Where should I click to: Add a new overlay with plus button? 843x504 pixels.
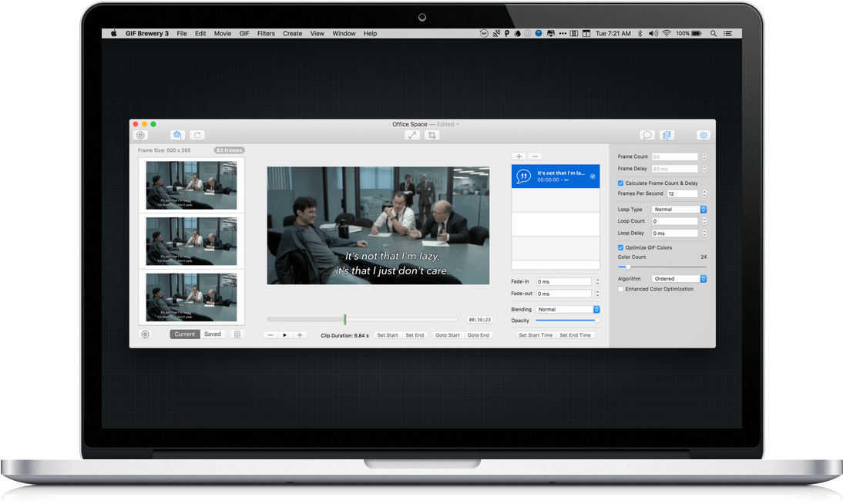click(x=519, y=156)
